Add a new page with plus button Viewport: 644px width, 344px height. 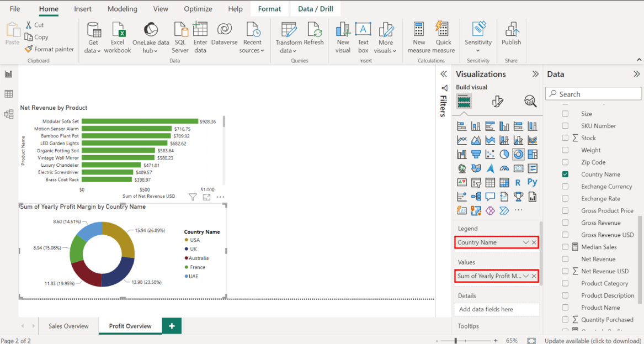(x=172, y=326)
